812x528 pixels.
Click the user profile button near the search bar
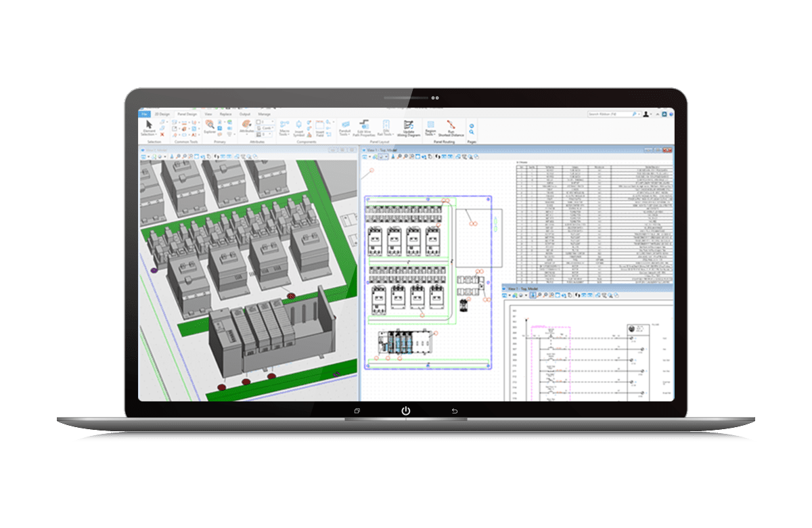[646, 114]
